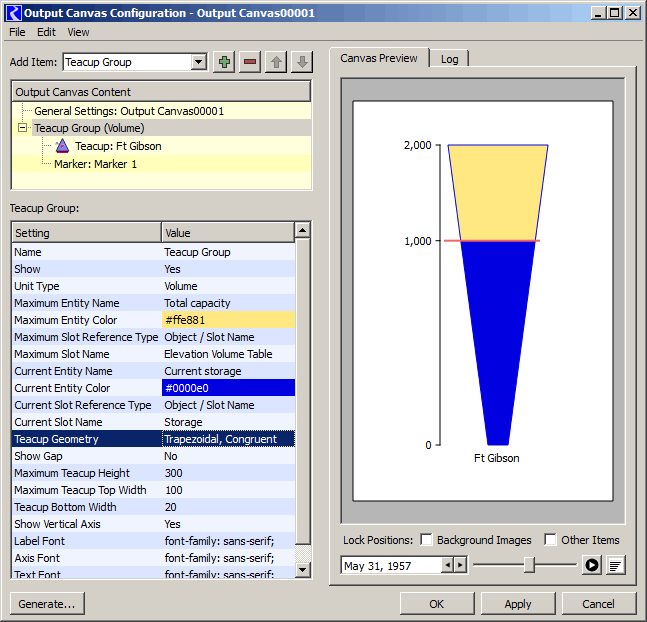Click Current Slot Reference Type value cell
This screenshot has height=622, width=647.
click(228, 405)
